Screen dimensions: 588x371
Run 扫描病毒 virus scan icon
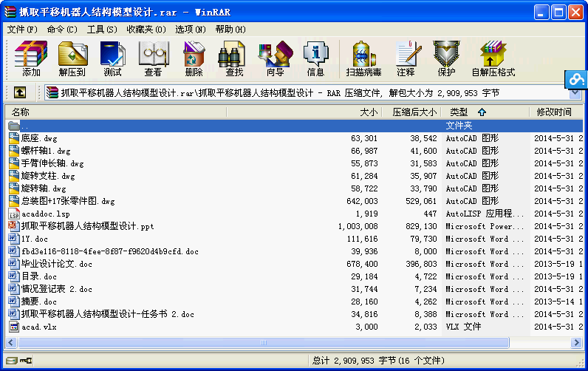363,58
